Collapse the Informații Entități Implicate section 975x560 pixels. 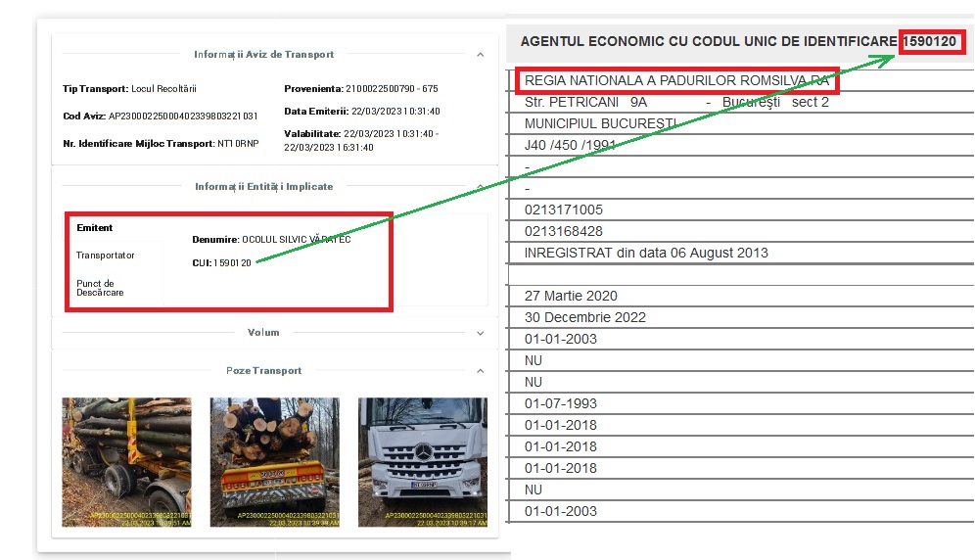tap(480, 187)
